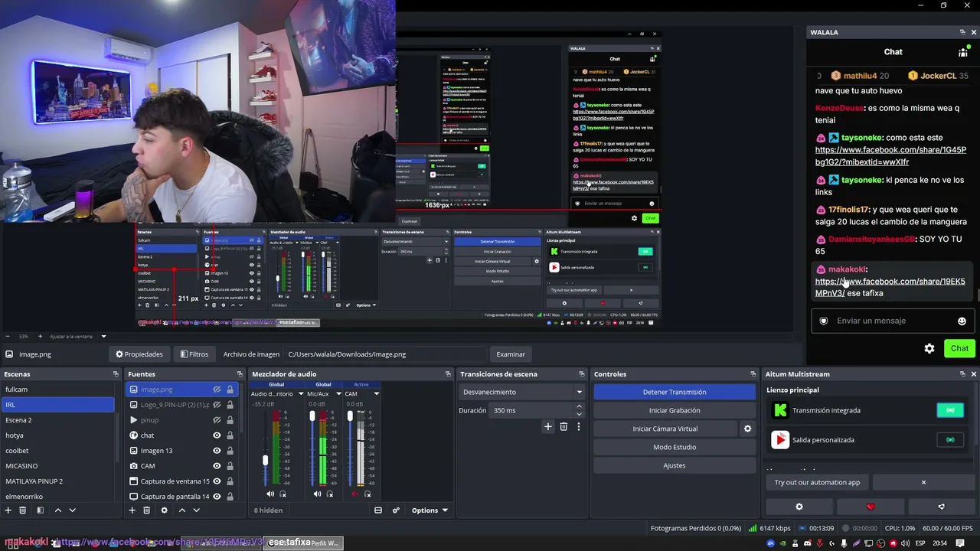Configure virtual camera gear icon
Screen dimensions: 980x551
748,429
